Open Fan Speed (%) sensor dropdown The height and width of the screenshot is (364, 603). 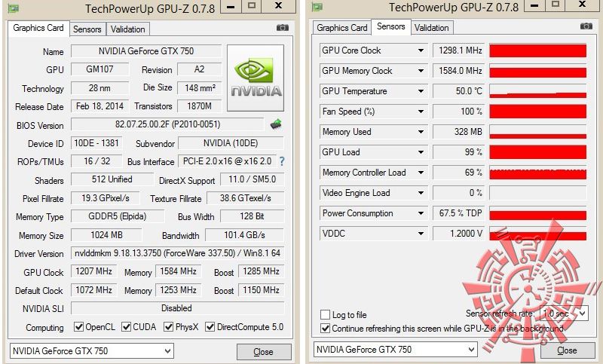coord(421,112)
